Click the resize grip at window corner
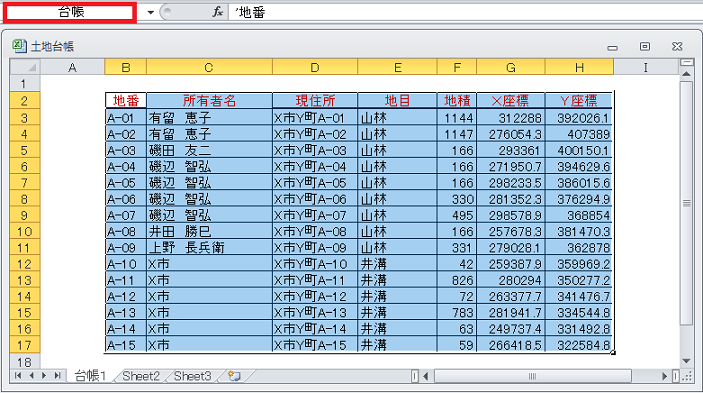The height and width of the screenshot is (393, 703). [x=687, y=377]
